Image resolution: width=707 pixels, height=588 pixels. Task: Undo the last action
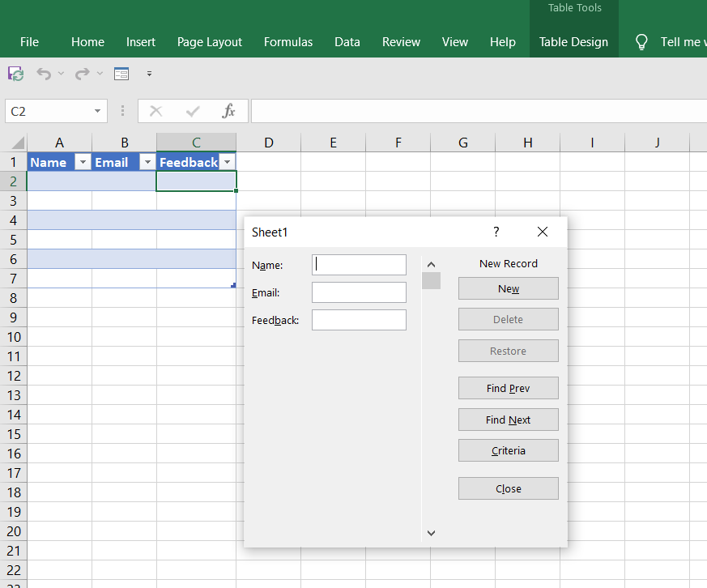[x=44, y=74]
